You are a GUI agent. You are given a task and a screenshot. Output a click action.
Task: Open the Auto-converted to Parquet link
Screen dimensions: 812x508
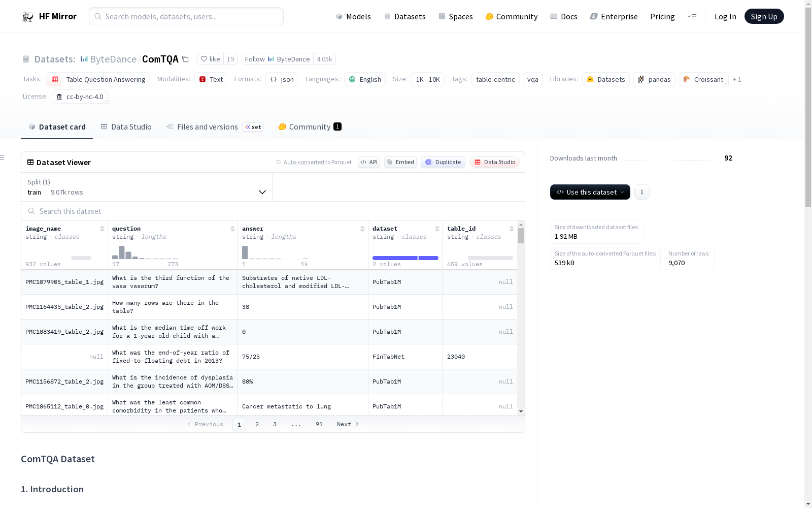pos(317,162)
